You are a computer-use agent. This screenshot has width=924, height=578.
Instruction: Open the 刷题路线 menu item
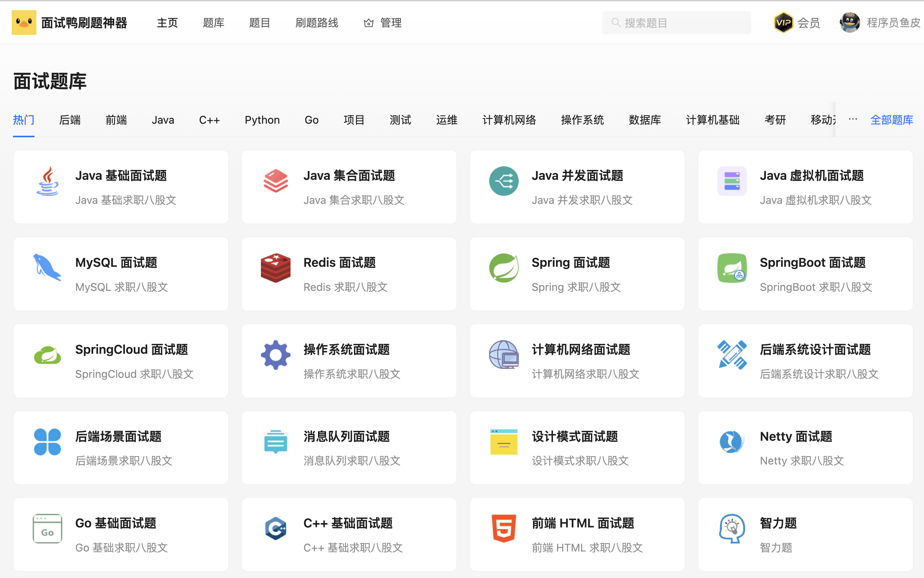point(317,23)
